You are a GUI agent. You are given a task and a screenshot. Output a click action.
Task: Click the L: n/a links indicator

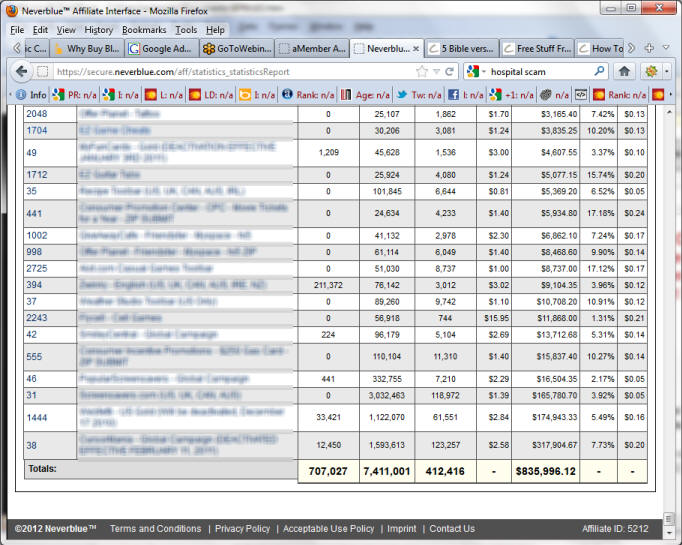[164, 95]
